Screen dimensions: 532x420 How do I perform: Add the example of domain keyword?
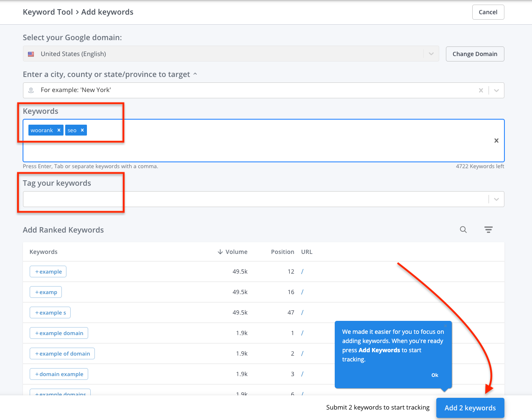coord(62,353)
